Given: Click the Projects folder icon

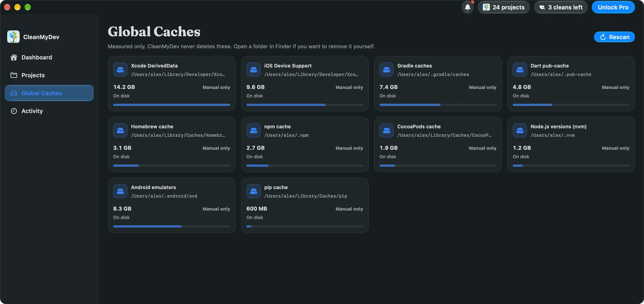Looking at the screenshot, I should (14, 75).
